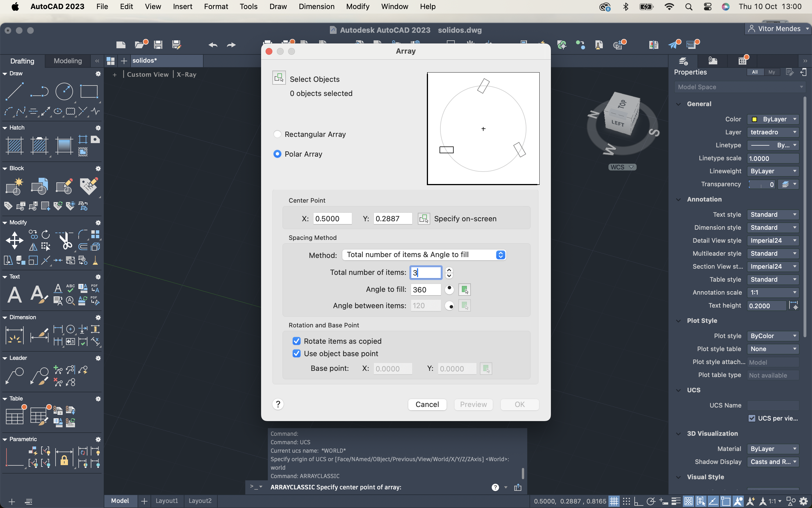This screenshot has height=508, width=812.
Task: Open the Dimension menu
Action: [x=316, y=6]
